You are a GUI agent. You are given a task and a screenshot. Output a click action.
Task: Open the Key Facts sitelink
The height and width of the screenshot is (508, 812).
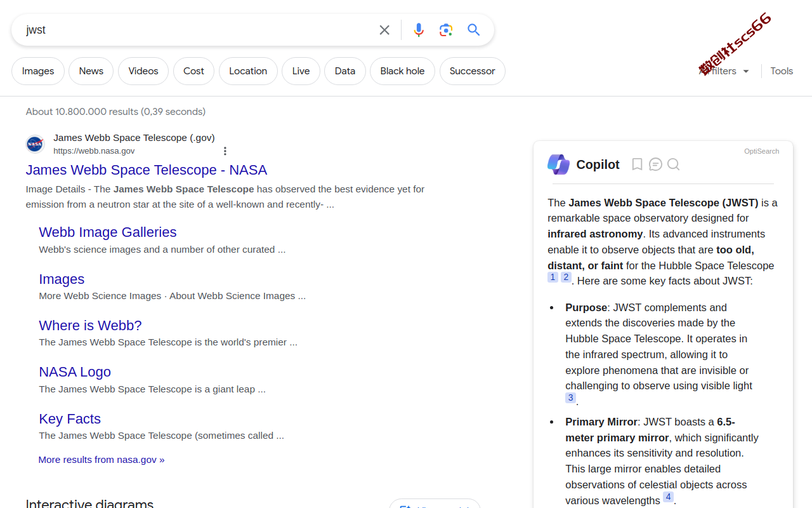point(70,419)
